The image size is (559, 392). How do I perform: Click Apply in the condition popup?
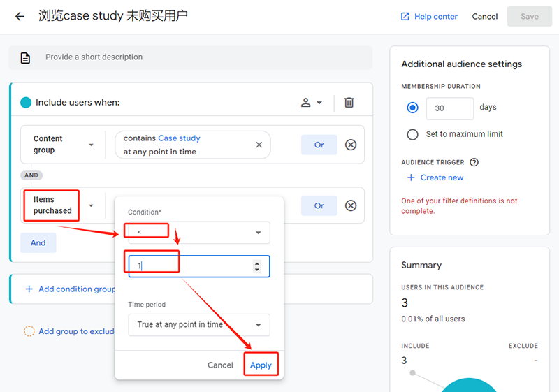tap(261, 365)
